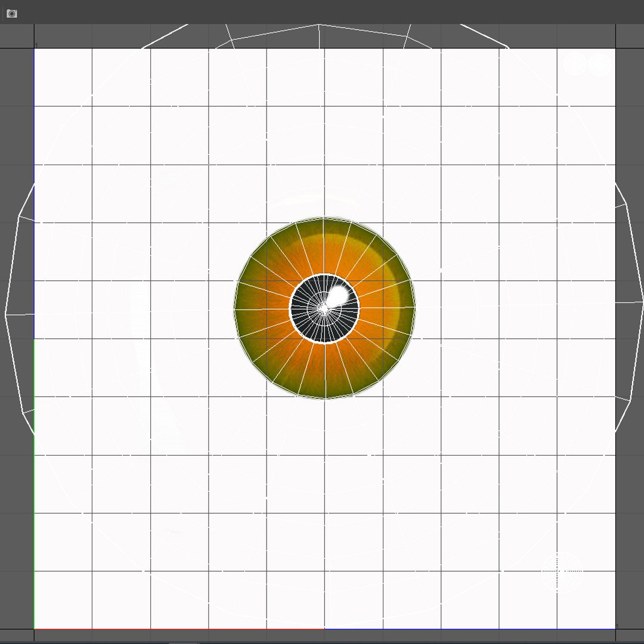Viewport: 644px width, 644px height.
Task: Select the white highlight spot on the pupil
Action: pos(338,295)
